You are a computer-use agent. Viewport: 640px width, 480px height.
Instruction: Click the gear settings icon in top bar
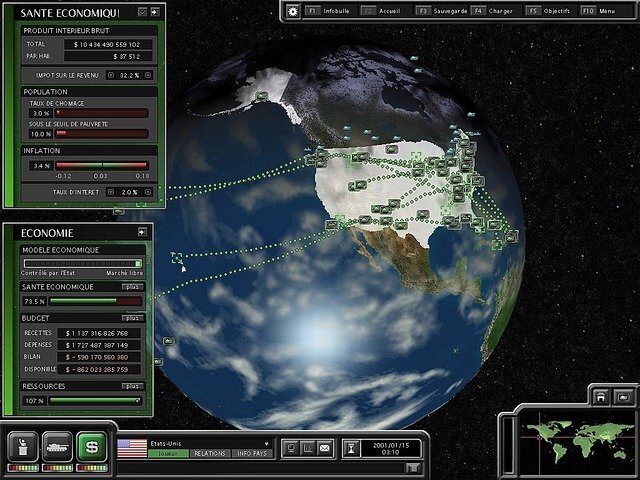pyautogui.click(x=293, y=11)
